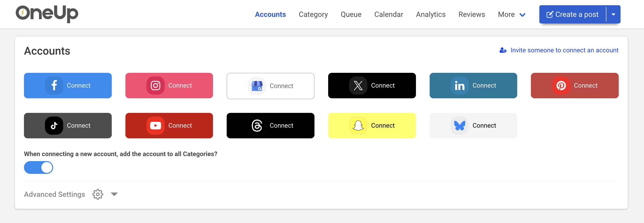Open the Analytics section
644x223 pixels.
431,15
